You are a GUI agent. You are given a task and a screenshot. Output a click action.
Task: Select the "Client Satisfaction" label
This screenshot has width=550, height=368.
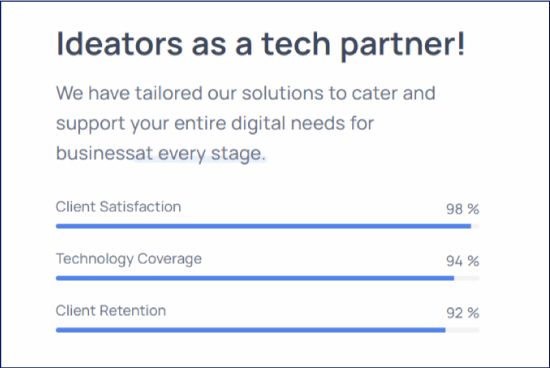click(x=118, y=207)
